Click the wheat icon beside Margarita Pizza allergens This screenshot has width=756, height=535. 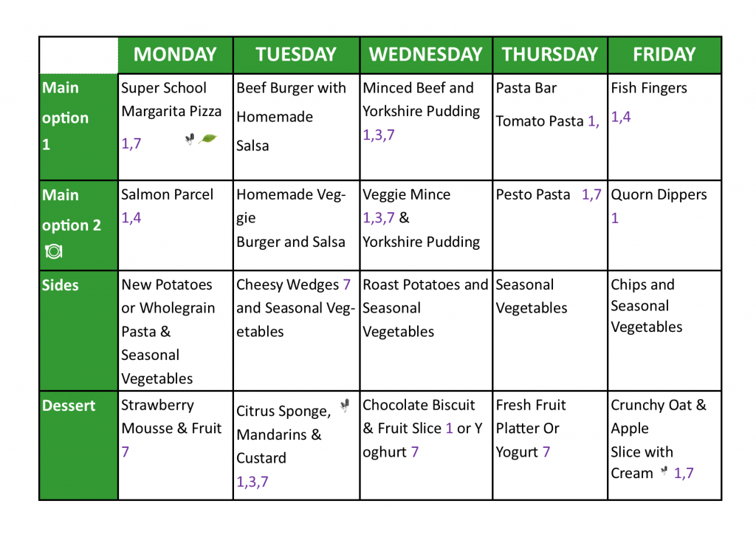190,139
